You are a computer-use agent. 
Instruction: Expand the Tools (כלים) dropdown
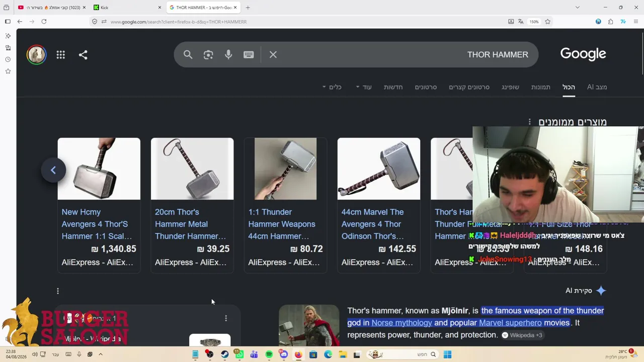[x=332, y=87]
